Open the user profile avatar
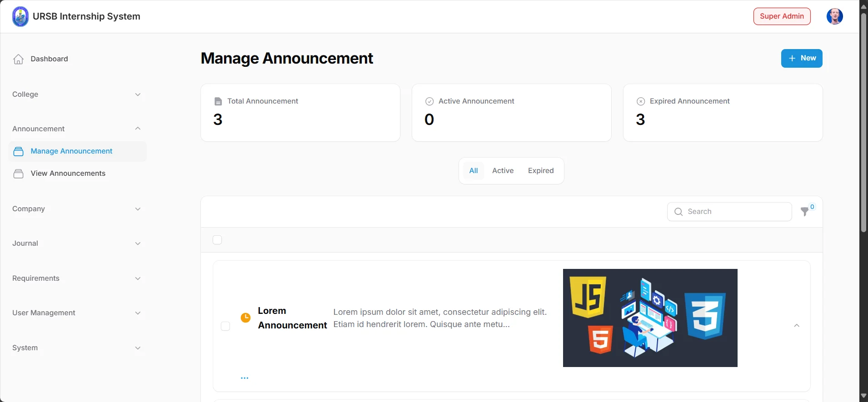The width and height of the screenshot is (868, 402). point(834,16)
